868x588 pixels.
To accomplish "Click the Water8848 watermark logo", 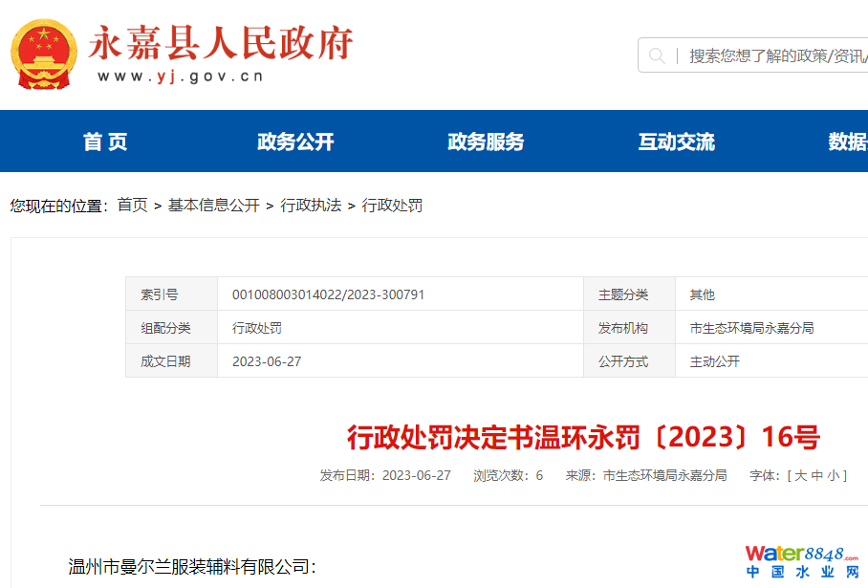I will pyautogui.click(x=802, y=561).
